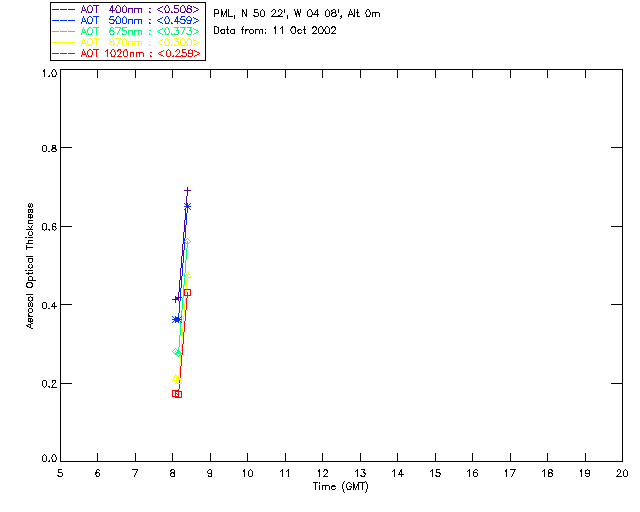640x512 pixels.
Task: Click the x-axis tick label 7
Action: pos(135,474)
